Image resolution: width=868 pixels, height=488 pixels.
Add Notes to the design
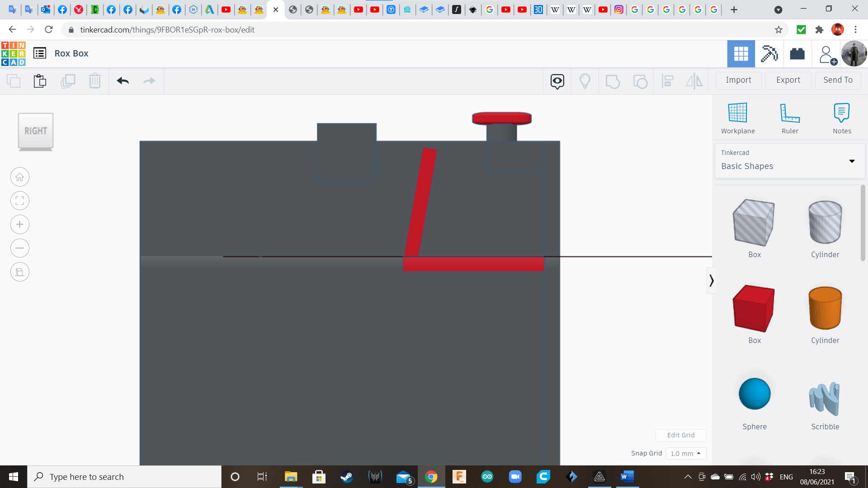click(842, 117)
